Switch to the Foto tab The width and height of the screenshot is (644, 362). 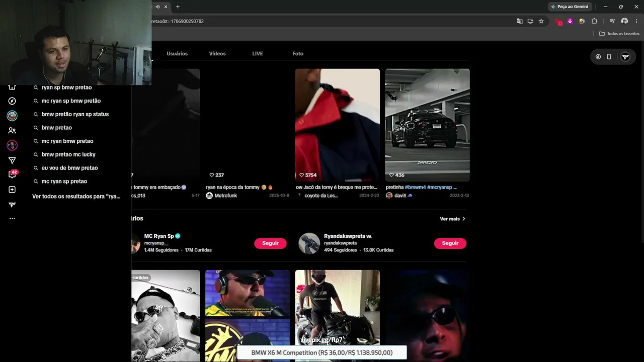tap(298, 54)
